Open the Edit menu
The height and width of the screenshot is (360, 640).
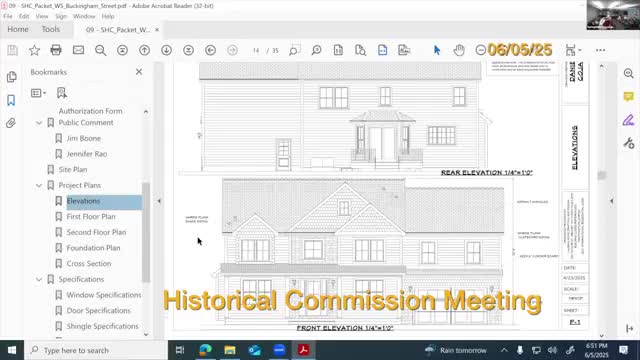24,16
